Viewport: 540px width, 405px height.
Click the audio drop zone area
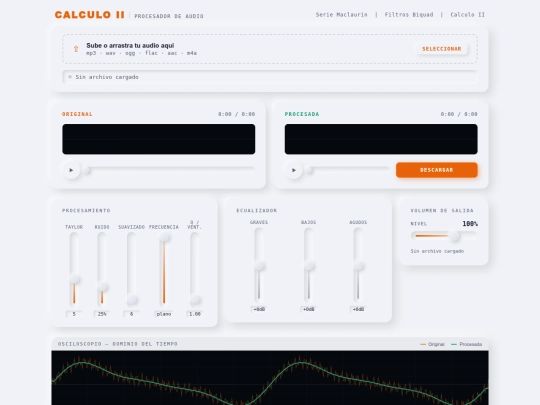270,49
